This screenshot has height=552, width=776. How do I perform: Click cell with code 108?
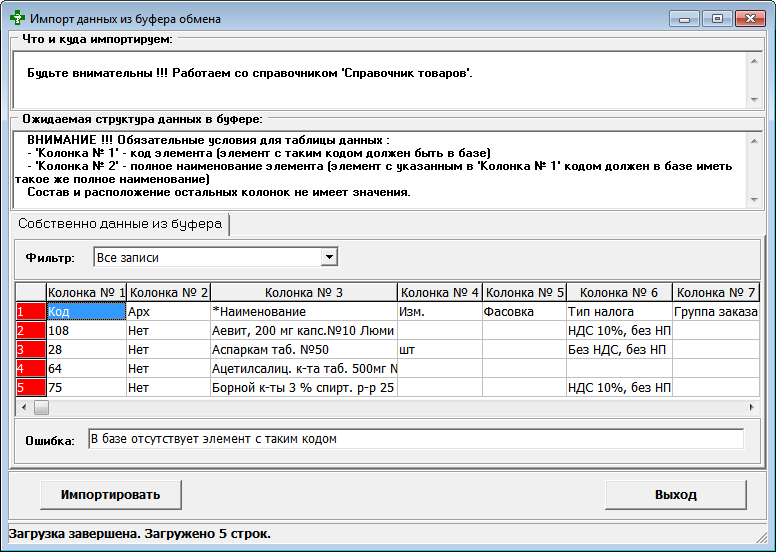tap(85, 330)
